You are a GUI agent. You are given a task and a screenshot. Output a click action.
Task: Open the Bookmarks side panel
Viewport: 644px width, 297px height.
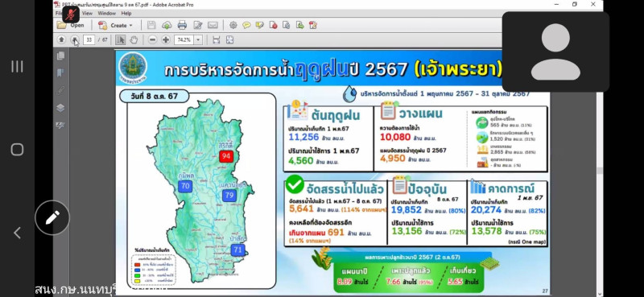pos(61,73)
